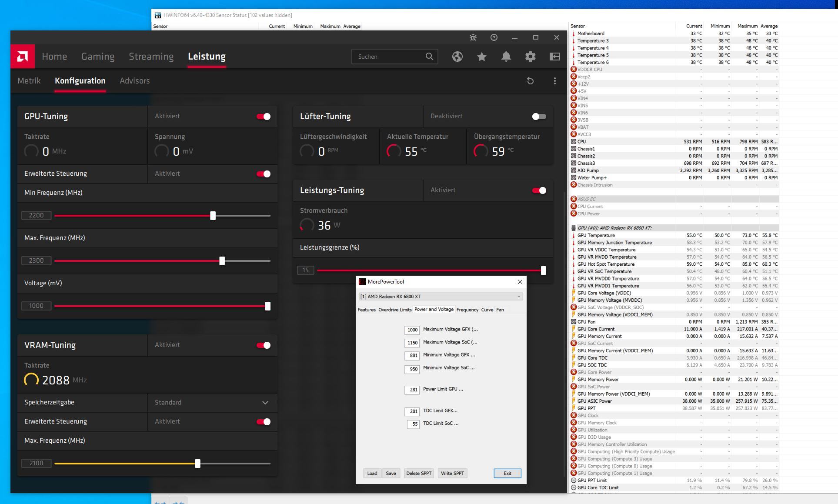Open the Overdrive Limits tab in MorePowerTool
The height and width of the screenshot is (504, 838).
pos(395,310)
